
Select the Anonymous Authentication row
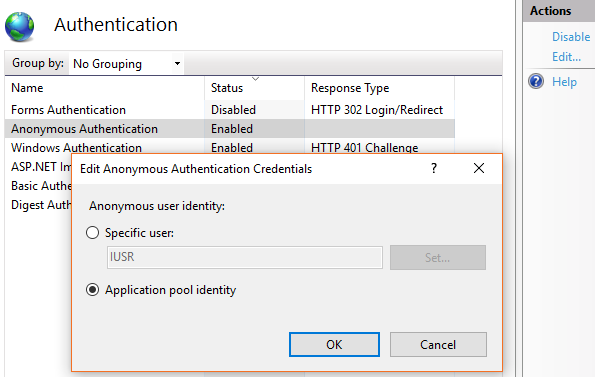[230, 129]
